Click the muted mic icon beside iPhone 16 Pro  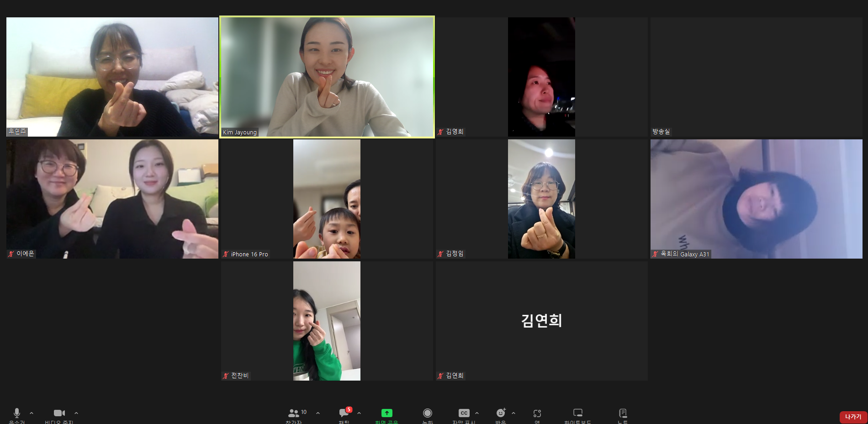[226, 254]
